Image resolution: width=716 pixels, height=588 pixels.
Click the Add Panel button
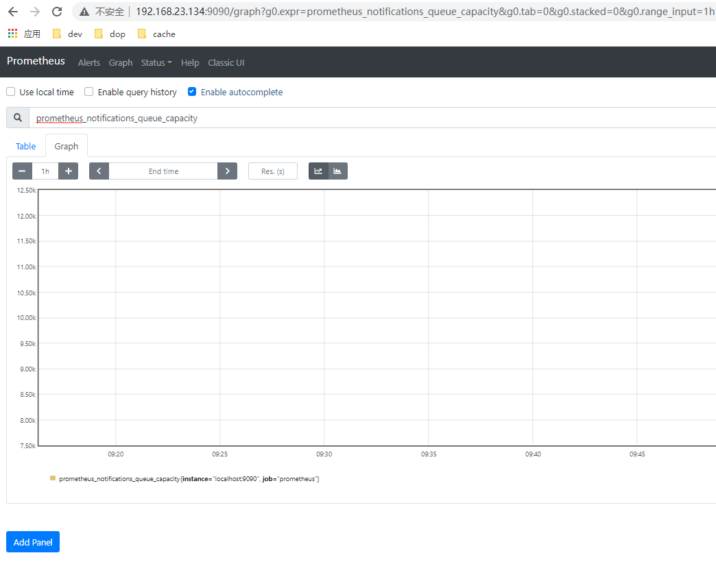(32, 541)
